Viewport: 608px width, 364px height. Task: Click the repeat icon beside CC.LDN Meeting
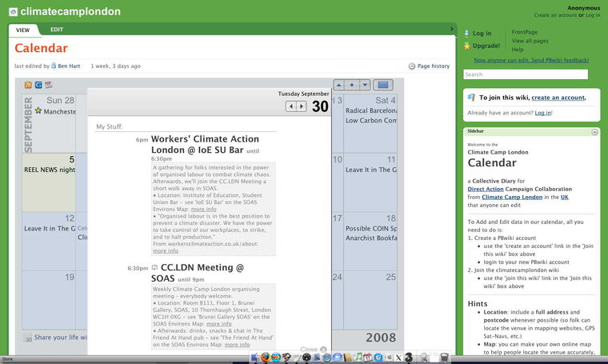tap(154, 267)
